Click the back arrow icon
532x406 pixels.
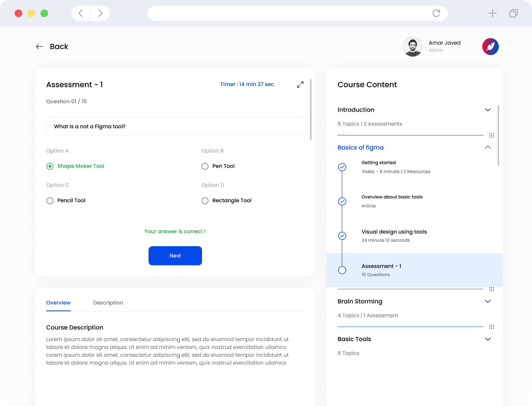pos(39,47)
